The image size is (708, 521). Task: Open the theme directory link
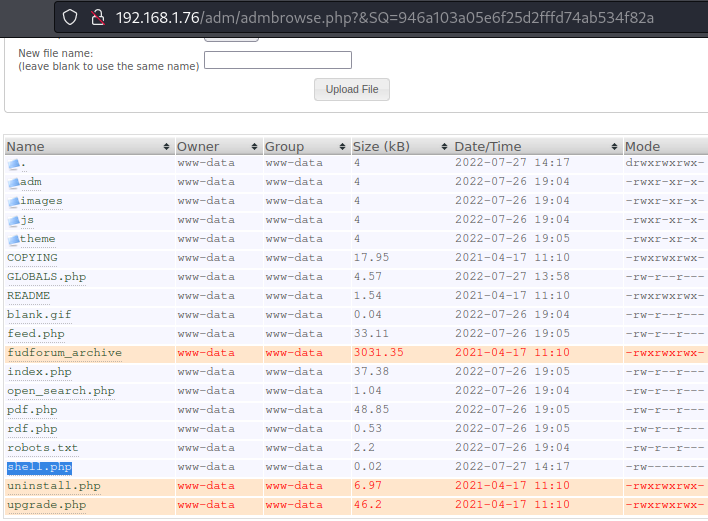(x=37, y=239)
